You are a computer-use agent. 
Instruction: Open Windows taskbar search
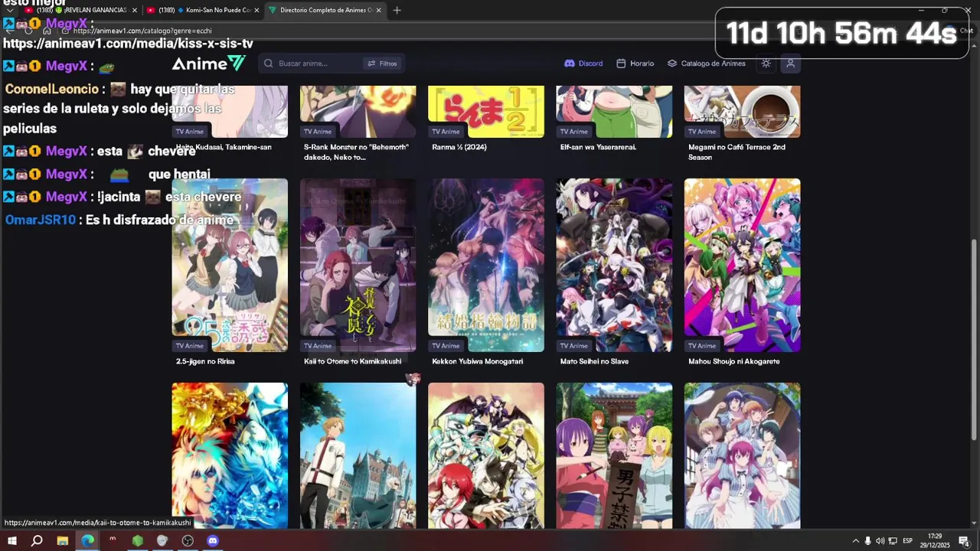(x=36, y=540)
